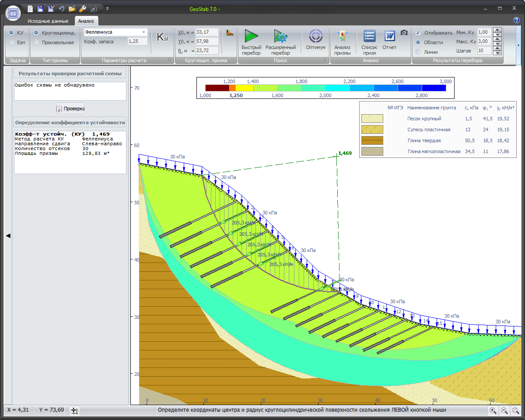Take a snapshot with the ribbon camera icon
The image size is (525, 420).
tap(404, 33)
